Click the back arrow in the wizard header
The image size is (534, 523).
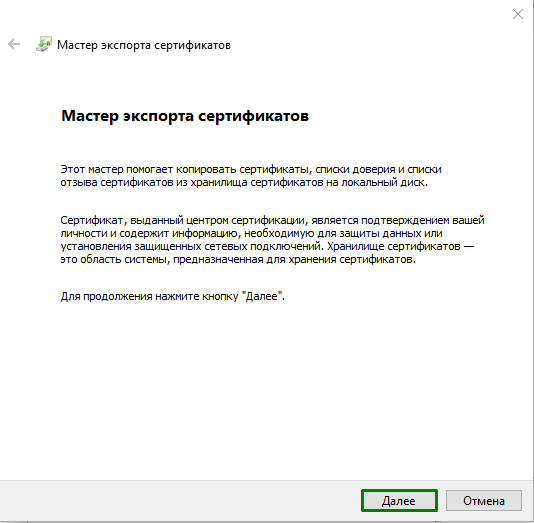click(14, 44)
